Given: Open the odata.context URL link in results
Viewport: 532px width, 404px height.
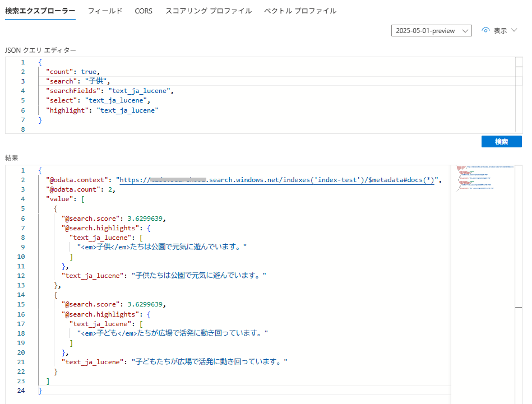Looking at the screenshot, I should (277, 180).
